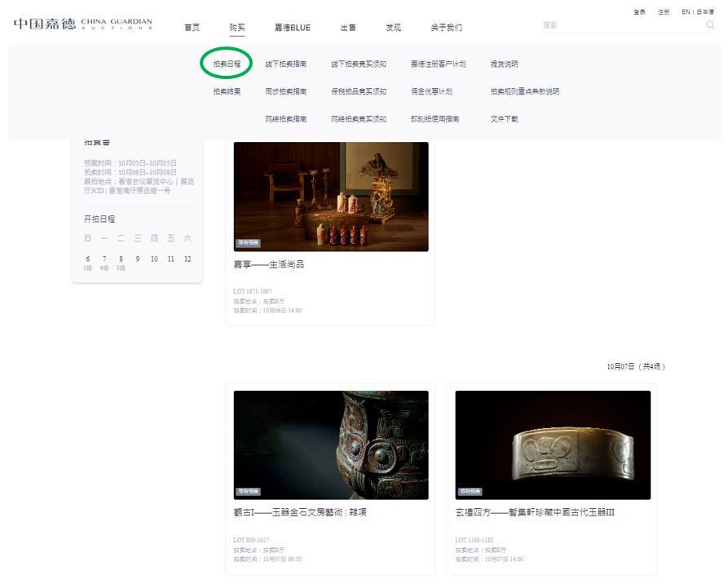
Task: Open 网络拍卖竞买须知 submenu link
Action: 359,119
